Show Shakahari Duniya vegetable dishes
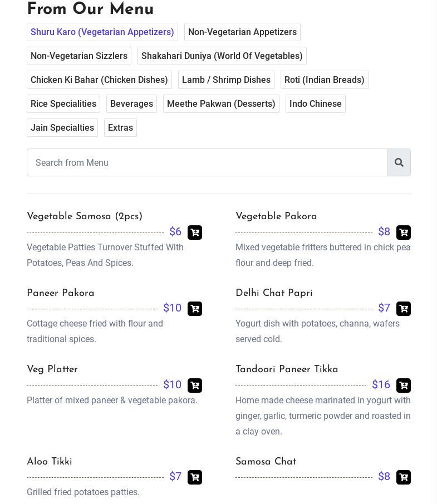This screenshot has height=504, width=437. [x=222, y=56]
